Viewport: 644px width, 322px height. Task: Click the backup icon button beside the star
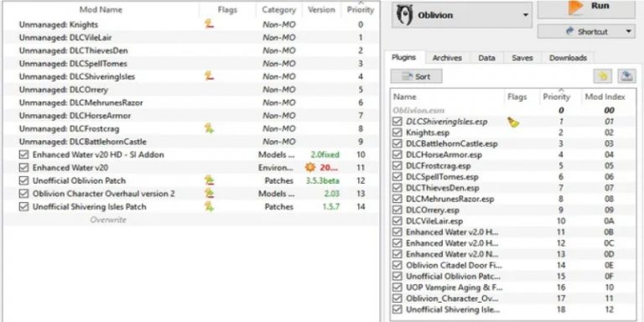tap(626, 76)
